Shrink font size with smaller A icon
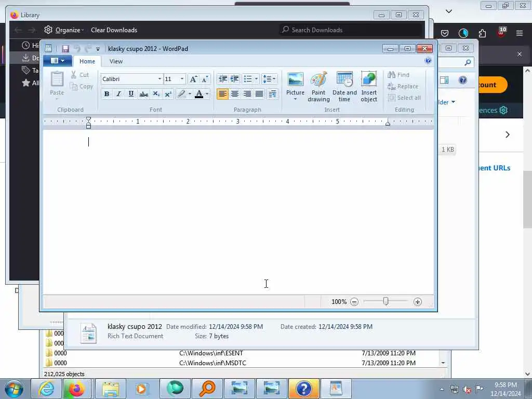The width and height of the screenshot is (532, 399). point(205,79)
